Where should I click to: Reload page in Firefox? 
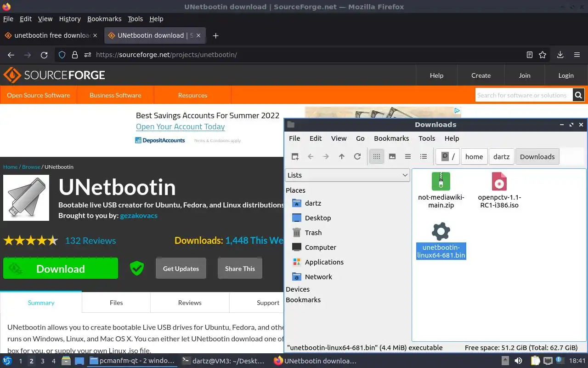pos(44,55)
